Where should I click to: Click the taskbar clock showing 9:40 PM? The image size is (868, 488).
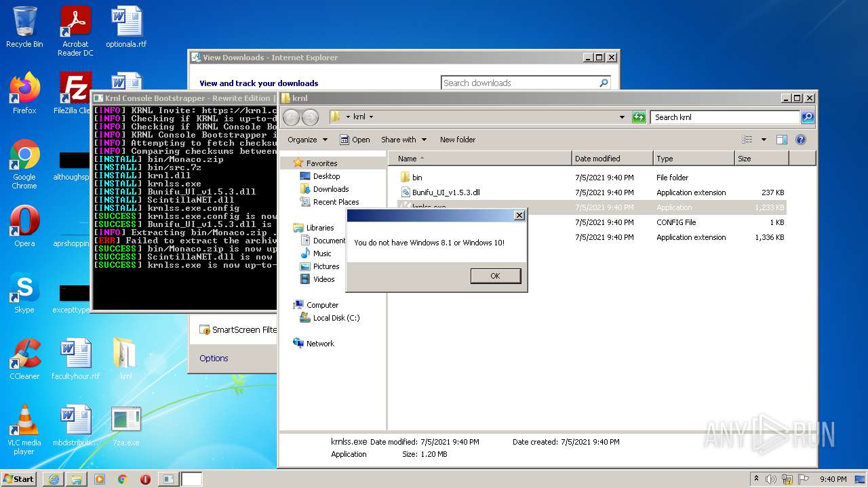click(833, 479)
